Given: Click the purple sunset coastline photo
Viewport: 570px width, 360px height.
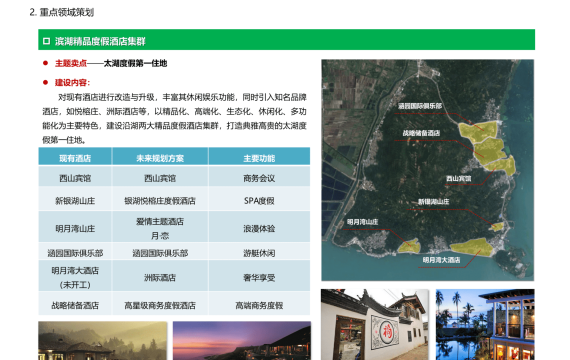Looking at the screenshot, I should pos(242,341).
